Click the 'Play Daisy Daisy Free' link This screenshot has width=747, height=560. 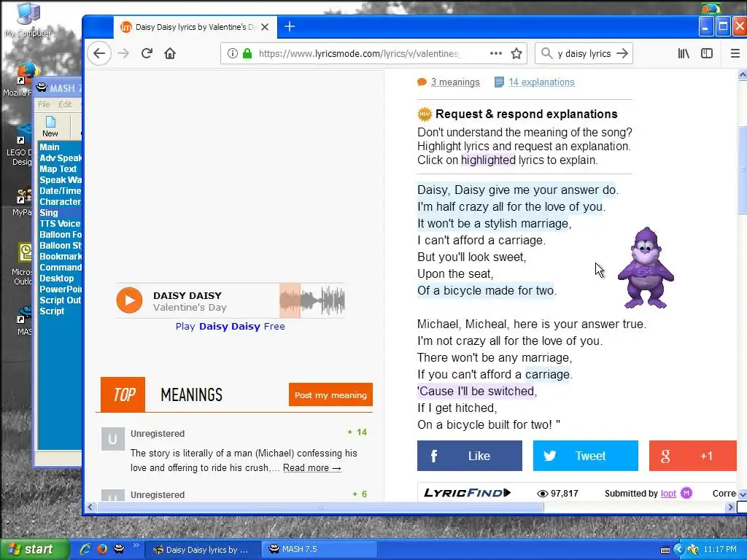coord(230,326)
